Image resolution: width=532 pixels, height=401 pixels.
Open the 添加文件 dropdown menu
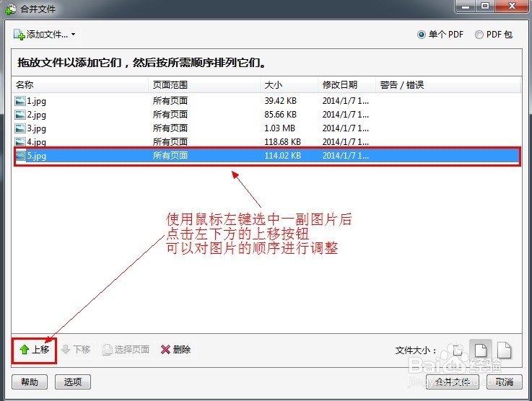click(x=45, y=34)
